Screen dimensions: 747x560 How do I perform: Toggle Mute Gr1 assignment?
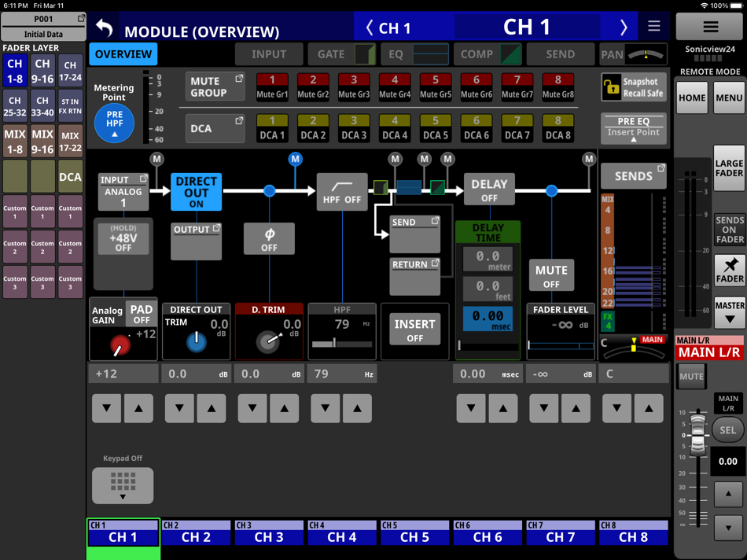tap(272, 87)
